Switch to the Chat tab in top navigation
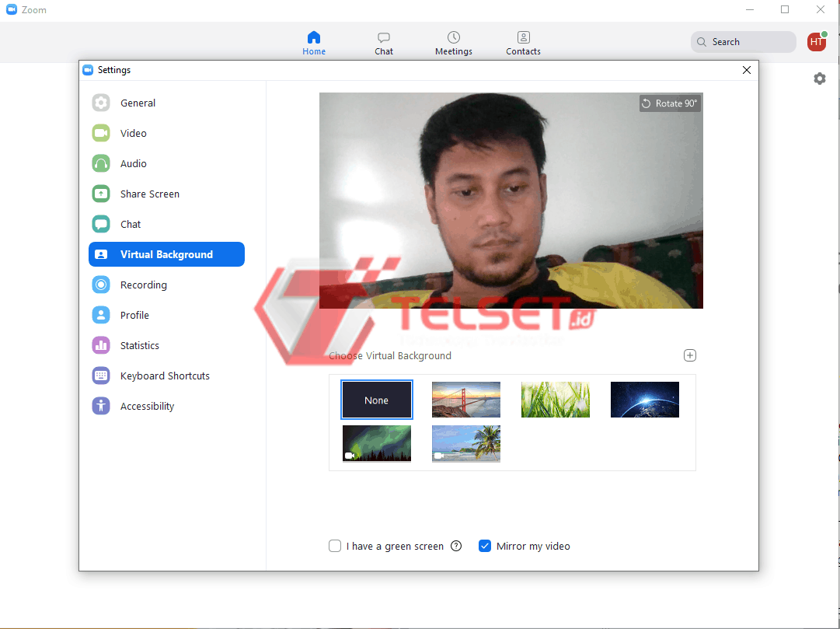Screen dimensions: 840x629 (384, 44)
